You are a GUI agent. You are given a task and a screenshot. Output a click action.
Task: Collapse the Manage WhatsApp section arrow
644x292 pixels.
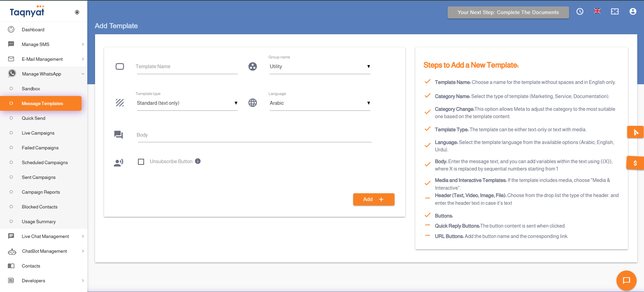83,74
